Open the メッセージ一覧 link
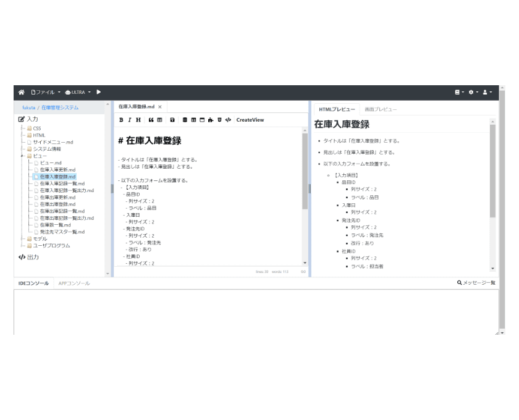The width and height of the screenshot is (519, 420). coord(476,283)
